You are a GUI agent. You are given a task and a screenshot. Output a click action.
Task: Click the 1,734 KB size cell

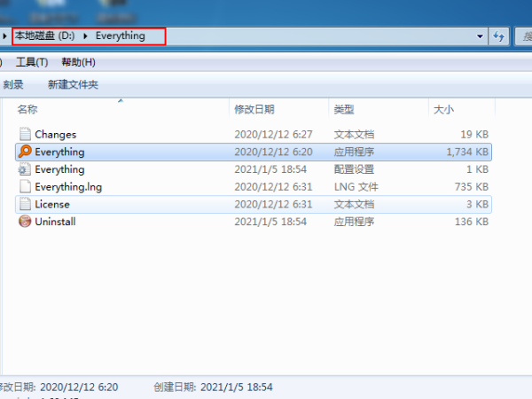point(467,152)
